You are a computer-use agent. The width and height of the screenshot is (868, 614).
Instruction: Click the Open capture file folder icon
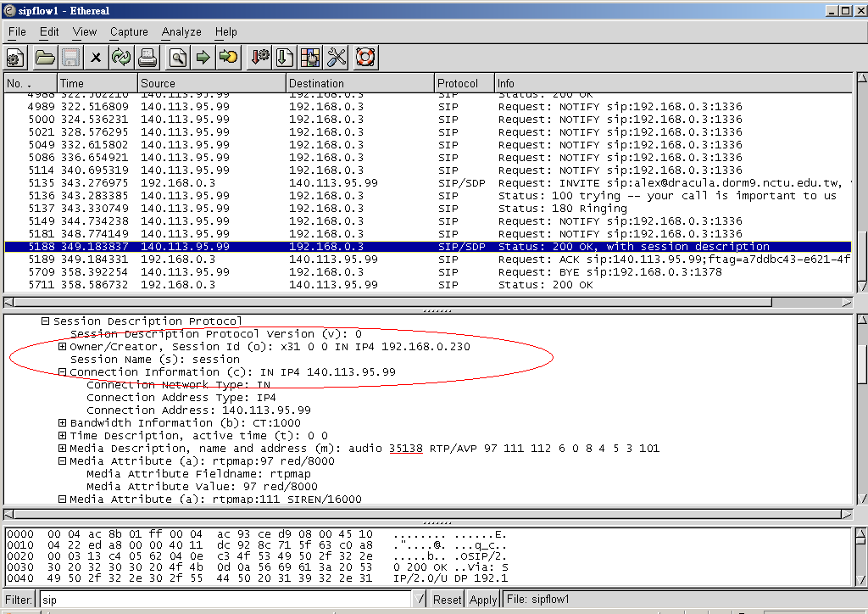44,58
